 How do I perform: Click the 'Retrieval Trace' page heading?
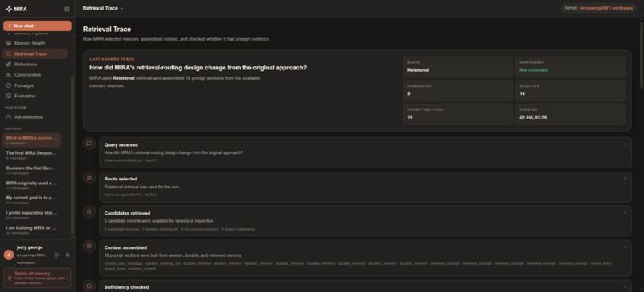(107, 29)
